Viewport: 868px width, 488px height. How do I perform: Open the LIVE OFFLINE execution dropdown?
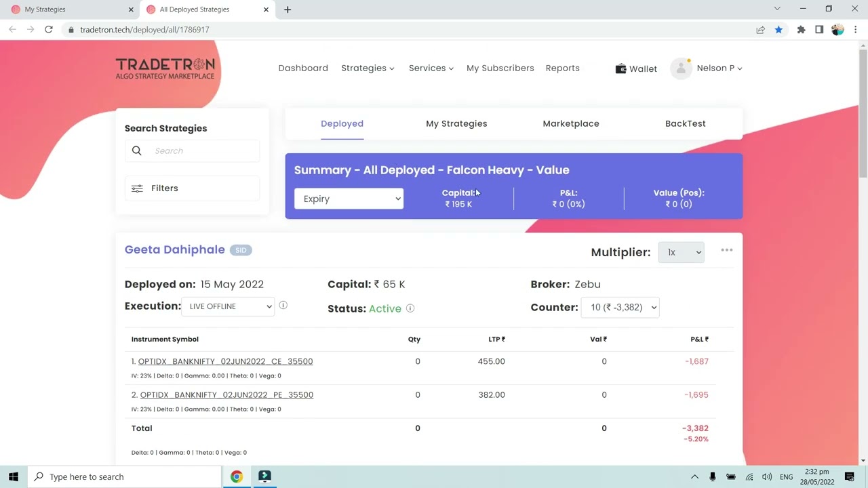[x=228, y=306]
